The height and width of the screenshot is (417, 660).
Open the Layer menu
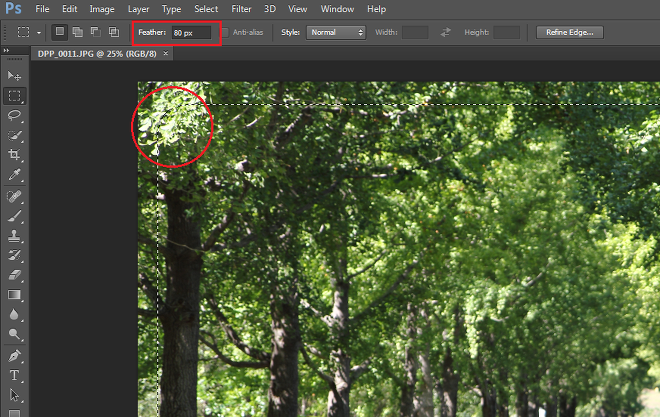[138, 9]
